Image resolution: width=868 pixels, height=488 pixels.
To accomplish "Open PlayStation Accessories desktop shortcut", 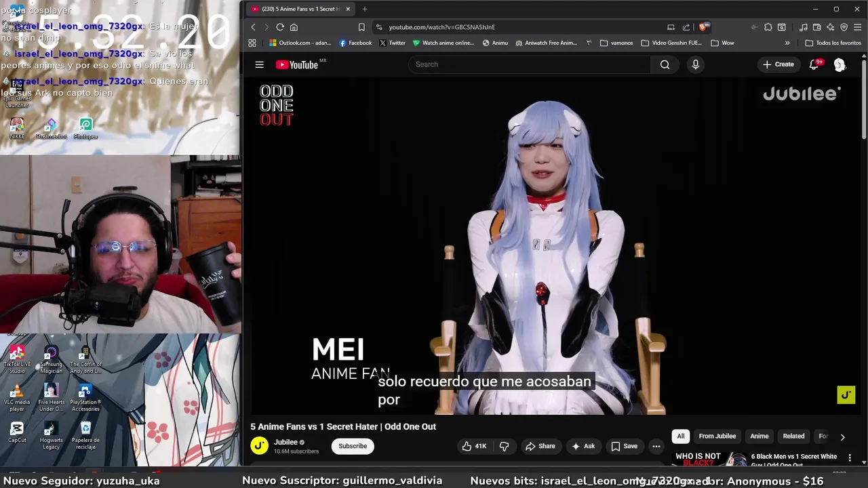I will (85, 398).
